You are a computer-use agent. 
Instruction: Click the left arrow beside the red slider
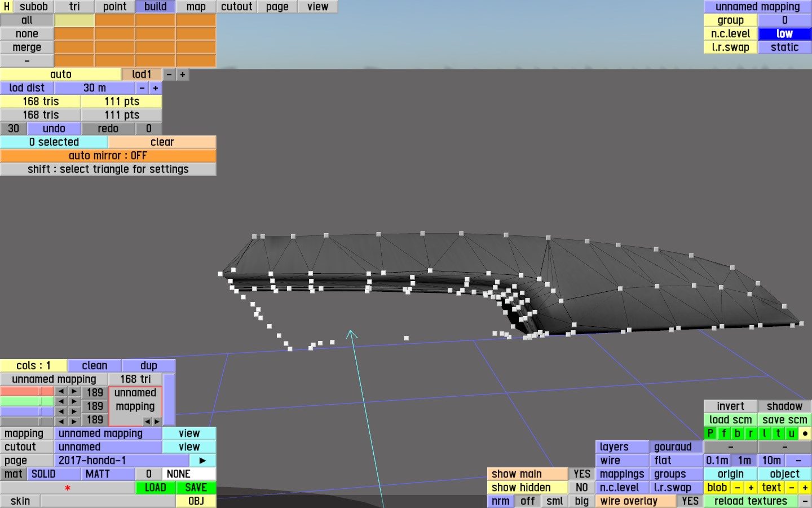pyautogui.click(x=61, y=391)
